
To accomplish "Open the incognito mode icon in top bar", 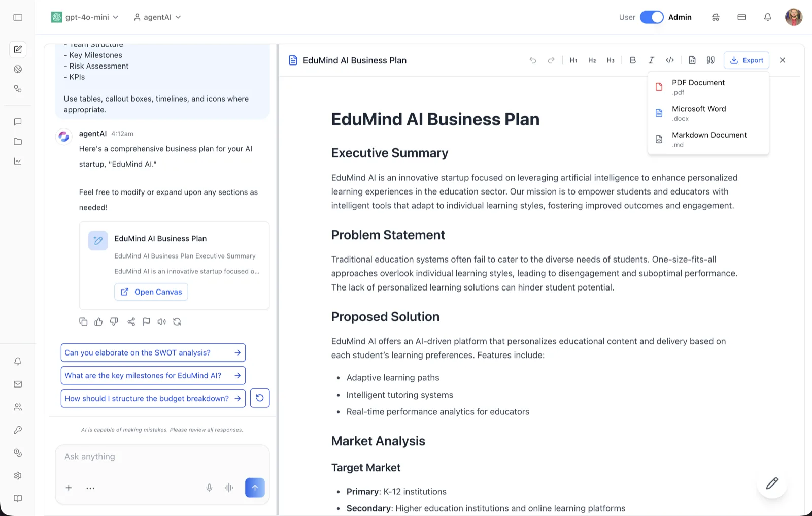I will point(716,17).
